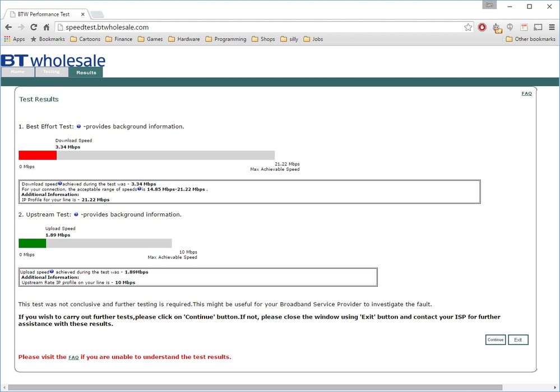Click the browser forward arrow

coord(21,27)
